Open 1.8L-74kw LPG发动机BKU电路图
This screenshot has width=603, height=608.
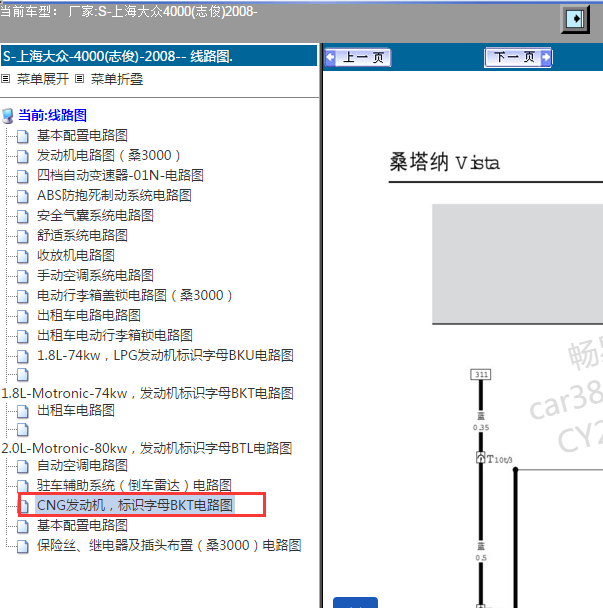tap(165, 356)
